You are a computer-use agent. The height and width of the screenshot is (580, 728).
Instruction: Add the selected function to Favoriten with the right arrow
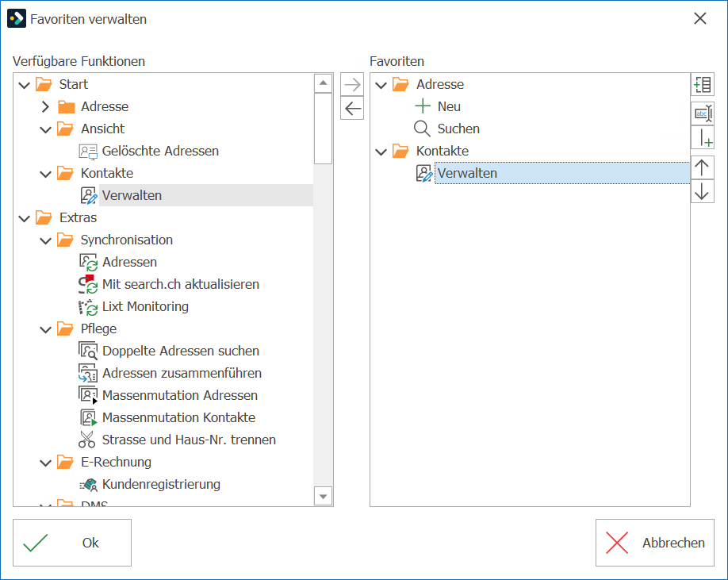352,85
